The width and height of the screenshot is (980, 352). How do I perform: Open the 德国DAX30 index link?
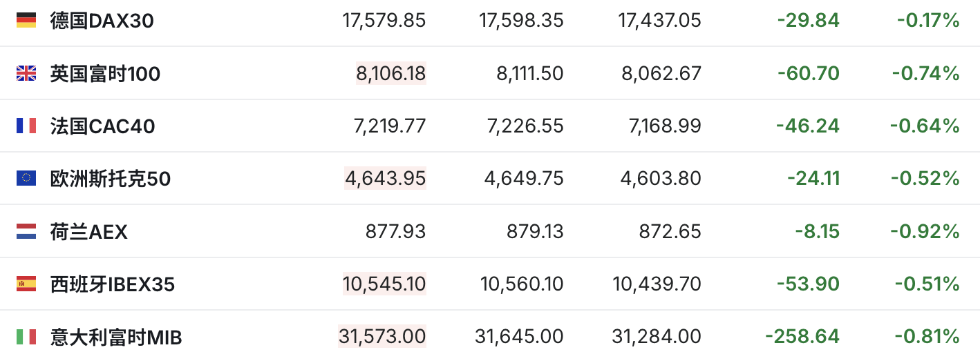coord(102,21)
